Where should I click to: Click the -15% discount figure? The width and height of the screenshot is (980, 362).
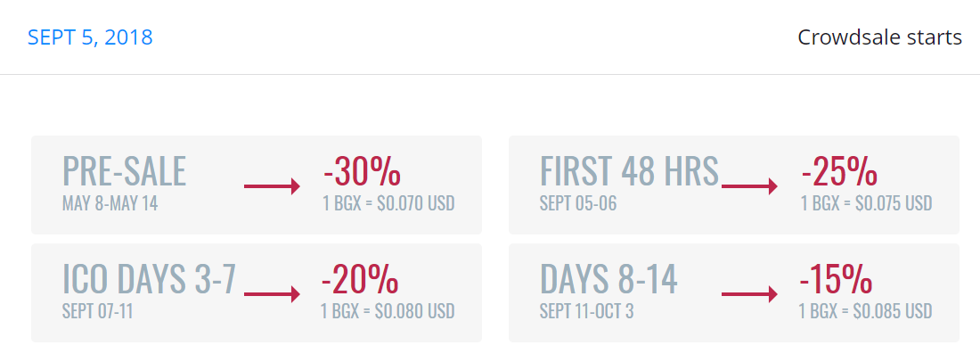(836, 279)
